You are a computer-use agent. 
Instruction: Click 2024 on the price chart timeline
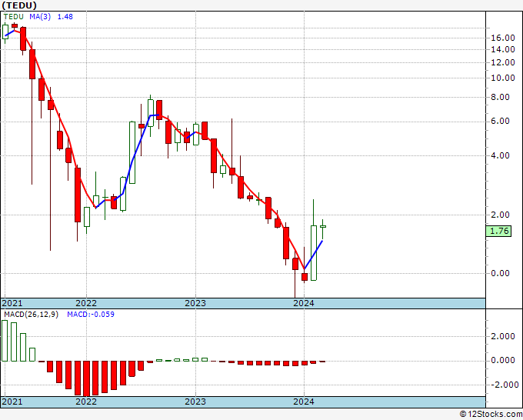click(304, 303)
